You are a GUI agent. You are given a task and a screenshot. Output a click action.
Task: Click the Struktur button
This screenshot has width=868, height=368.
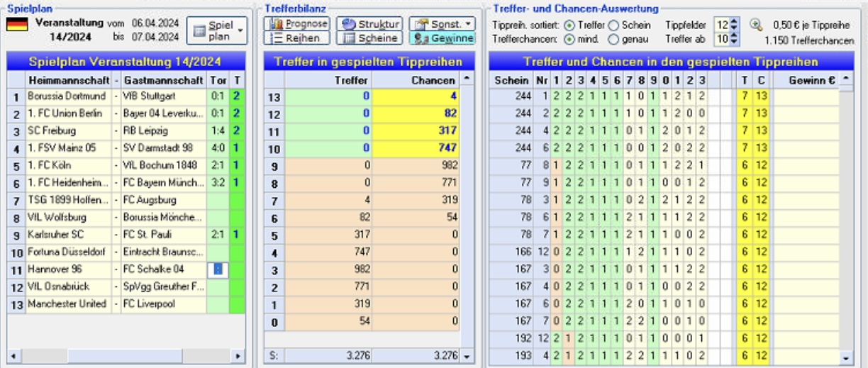(369, 24)
